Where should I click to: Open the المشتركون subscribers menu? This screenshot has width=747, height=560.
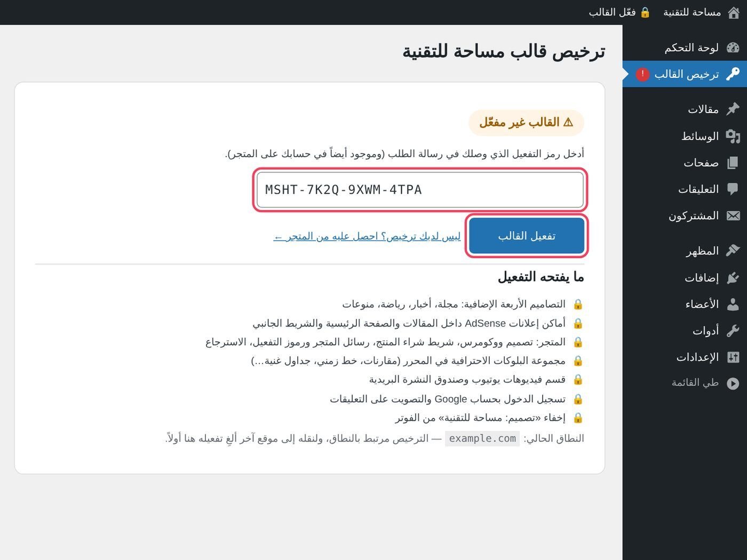pyautogui.click(x=685, y=216)
